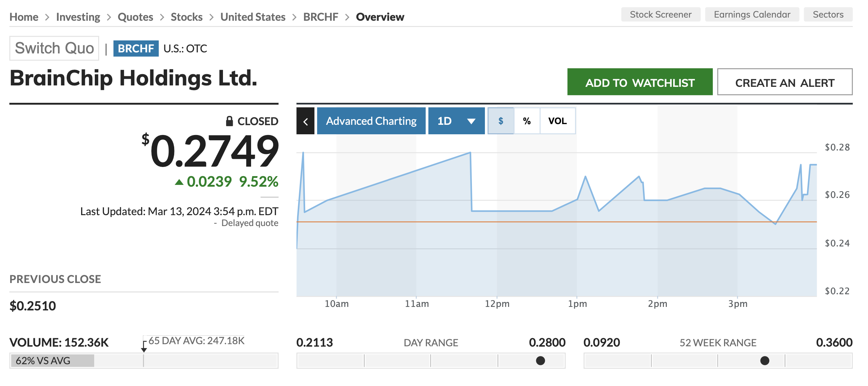Toggle the VOL chart display
Image resolution: width=868 pixels, height=386 pixels.
(x=558, y=121)
